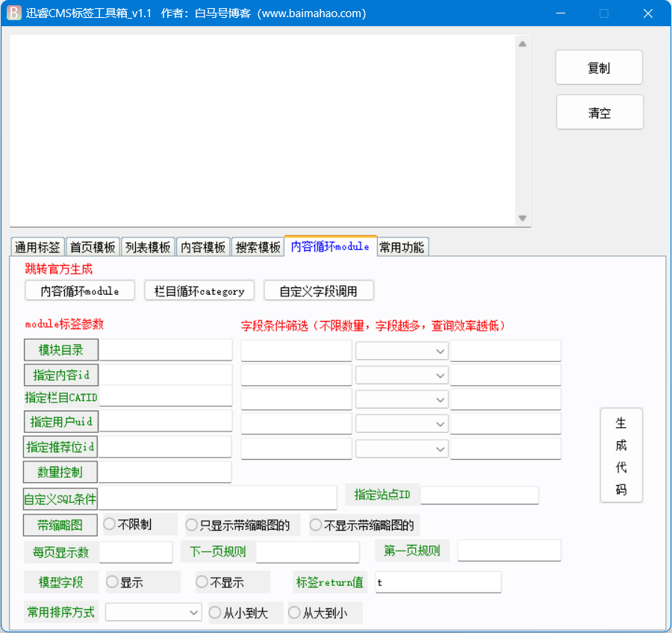Open the 常用排序方式 dropdown
Image resolution: width=672 pixels, height=633 pixels.
(153, 612)
